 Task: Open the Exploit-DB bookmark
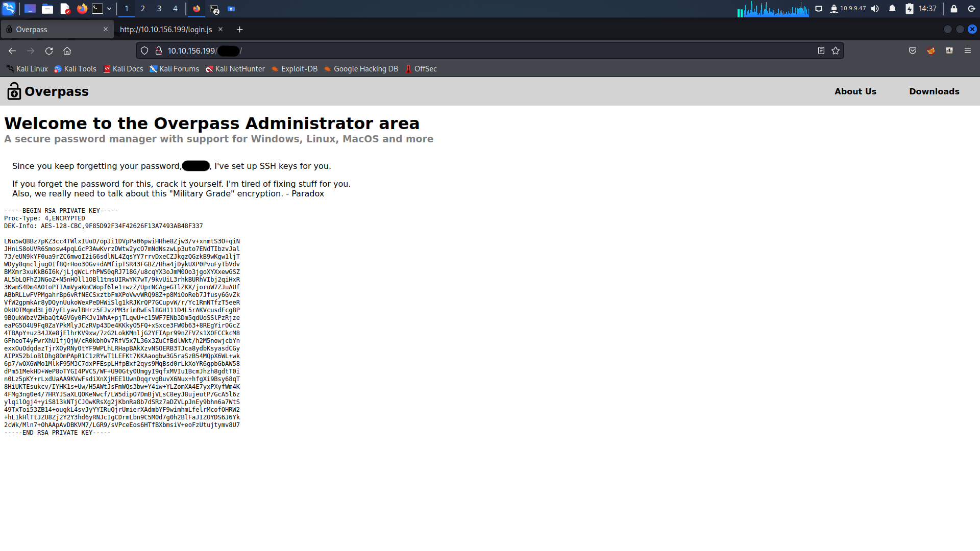click(294, 69)
